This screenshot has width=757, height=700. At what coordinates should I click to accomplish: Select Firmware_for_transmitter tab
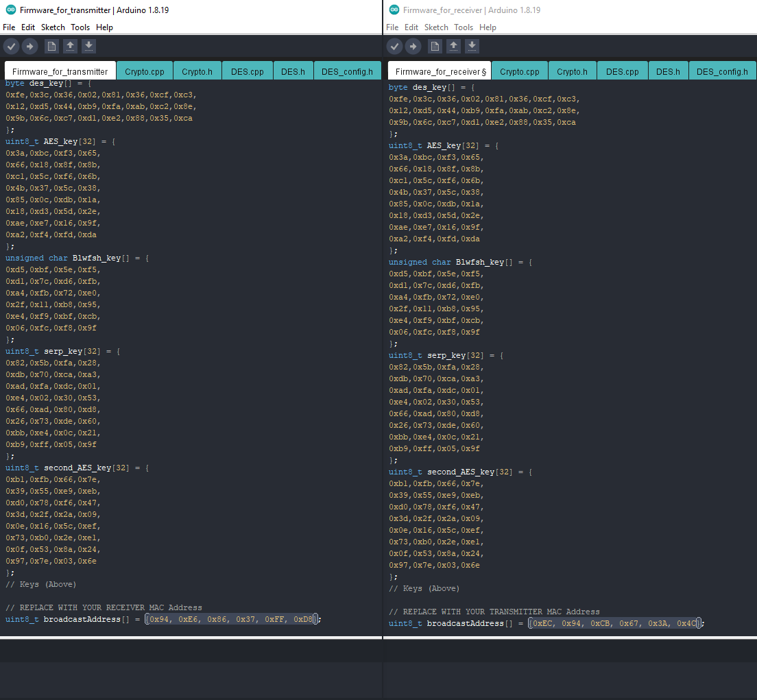coord(60,71)
